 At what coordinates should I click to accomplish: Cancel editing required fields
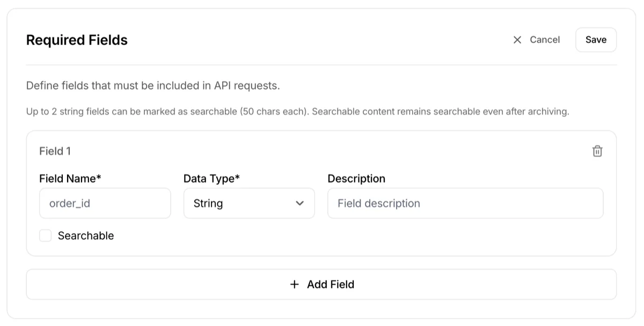point(545,40)
